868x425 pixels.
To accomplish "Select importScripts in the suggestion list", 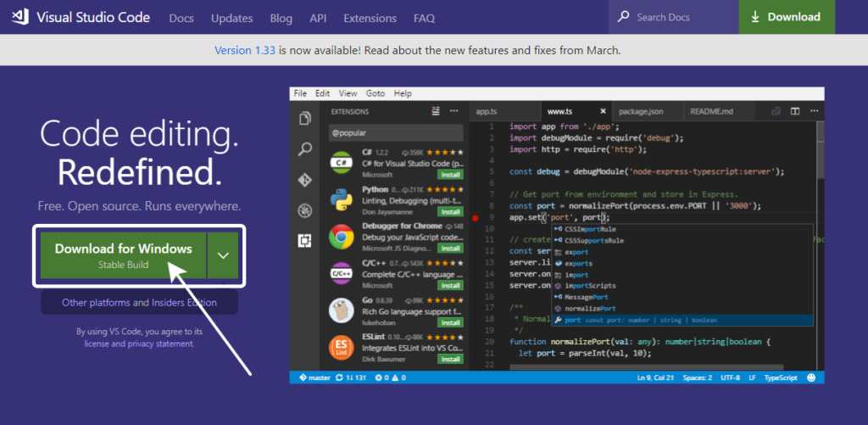I will point(682,286).
